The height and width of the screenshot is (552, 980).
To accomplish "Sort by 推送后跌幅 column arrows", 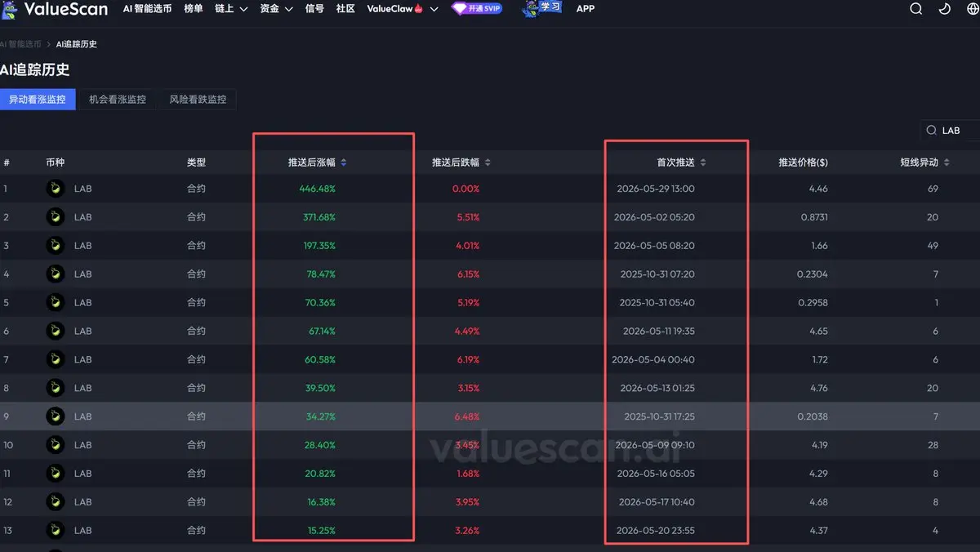I will (x=488, y=162).
